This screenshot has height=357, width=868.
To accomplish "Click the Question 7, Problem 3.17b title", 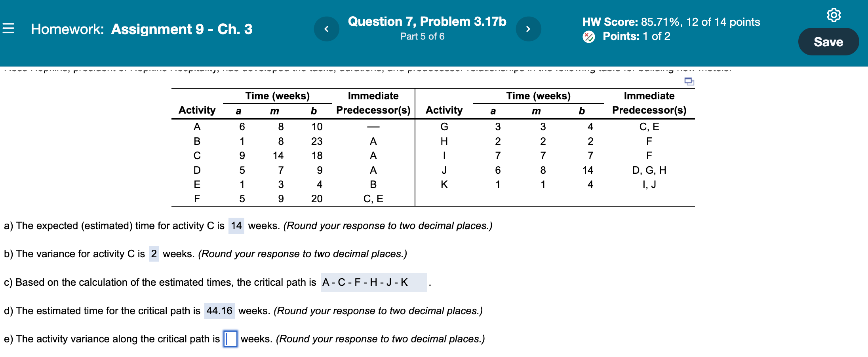I will click(427, 21).
